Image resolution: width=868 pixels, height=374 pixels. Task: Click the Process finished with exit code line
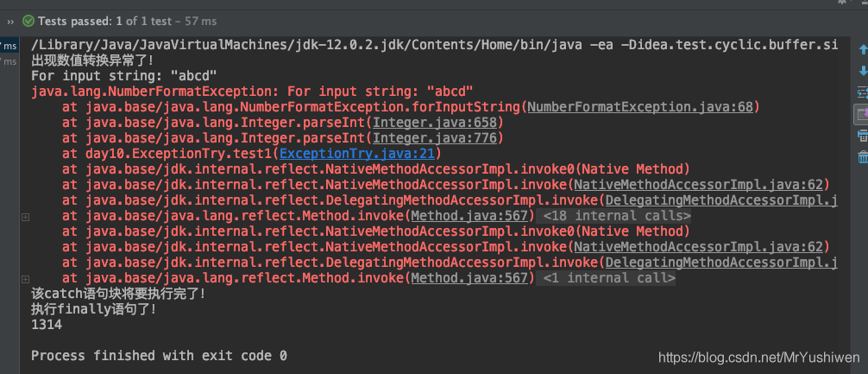(159, 355)
